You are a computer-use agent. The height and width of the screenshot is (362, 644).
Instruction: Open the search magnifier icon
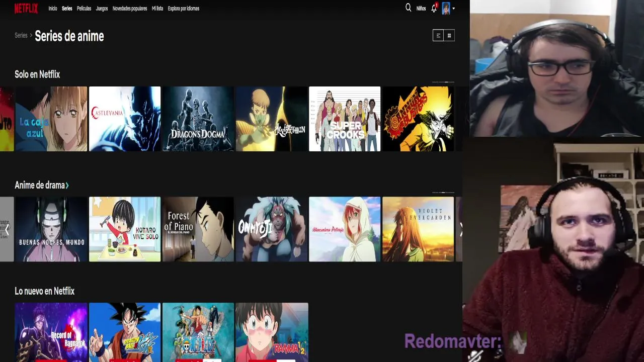click(x=408, y=8)
